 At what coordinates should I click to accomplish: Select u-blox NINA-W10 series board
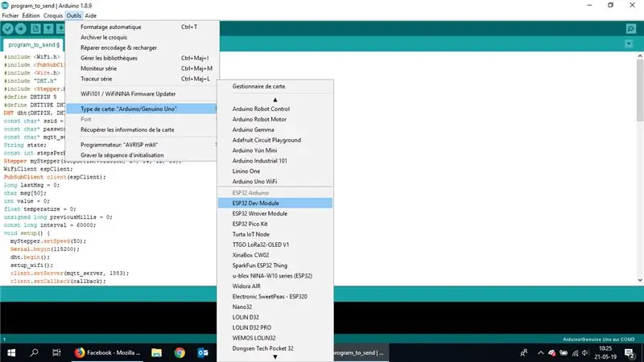coord(275,276)
